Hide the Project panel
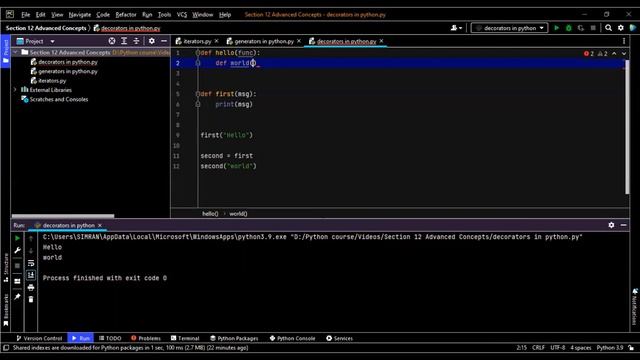This screenshot has width=640, height=360. 164,41
